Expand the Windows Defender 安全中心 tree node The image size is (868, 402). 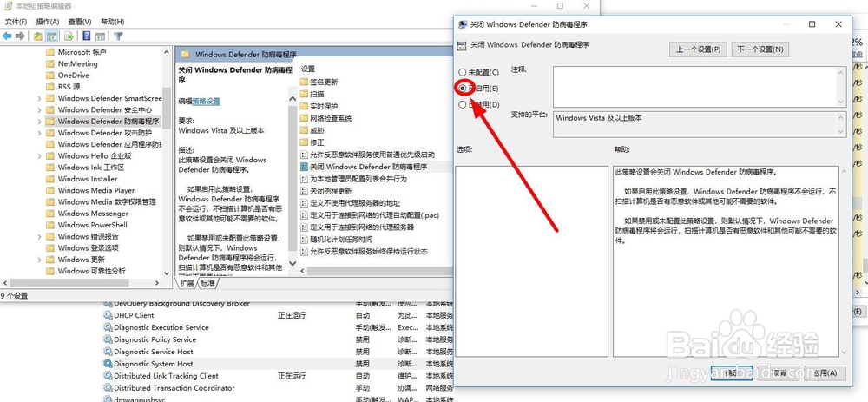tap(39, 109)
